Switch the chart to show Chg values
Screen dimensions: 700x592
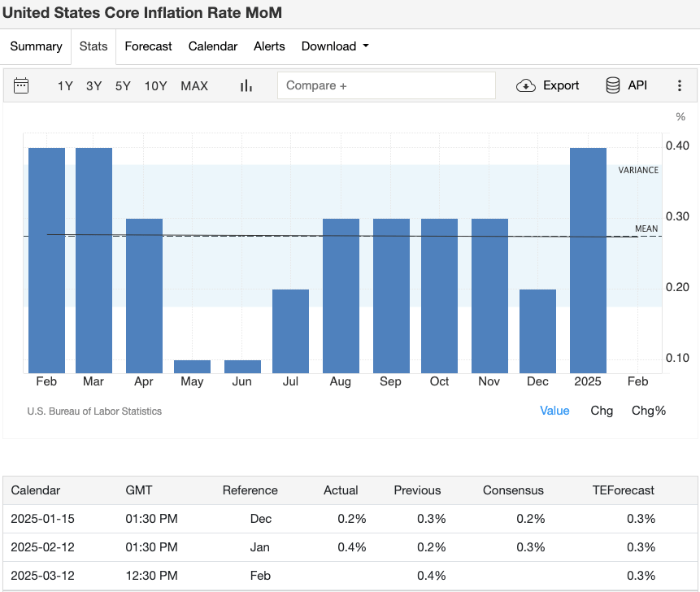click(602, 411)
